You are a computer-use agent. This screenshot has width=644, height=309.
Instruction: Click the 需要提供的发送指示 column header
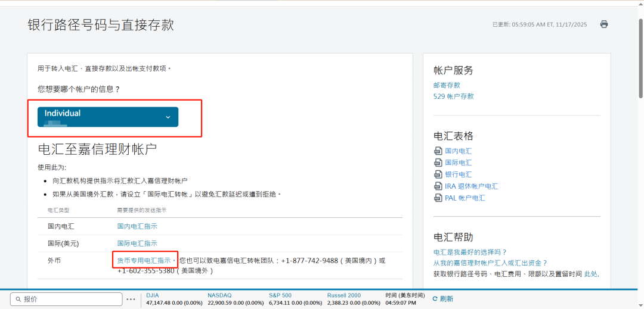point(141,210)
